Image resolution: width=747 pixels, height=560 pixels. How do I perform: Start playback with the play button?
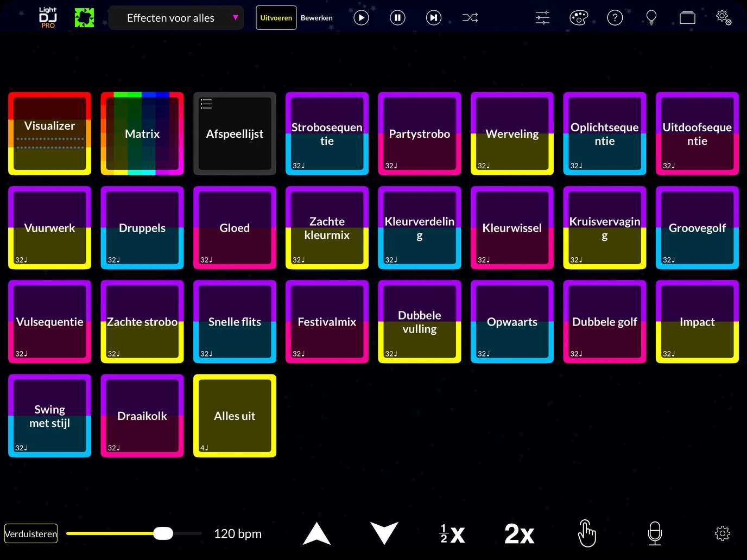pos(361,18)
